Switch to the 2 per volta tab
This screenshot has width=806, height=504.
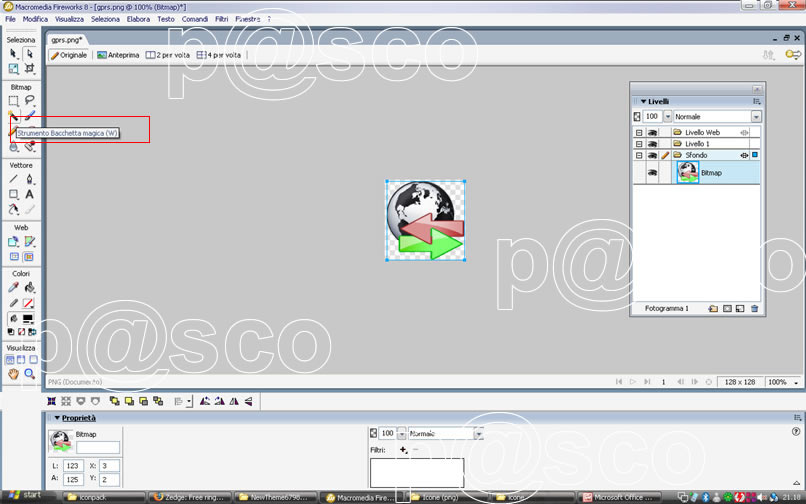[x=168, y=55]
